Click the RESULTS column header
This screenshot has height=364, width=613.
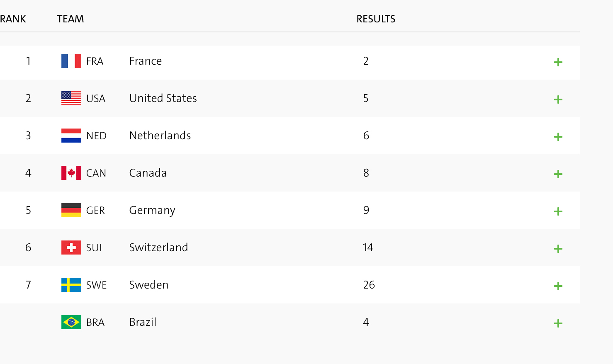pos(376,19)
